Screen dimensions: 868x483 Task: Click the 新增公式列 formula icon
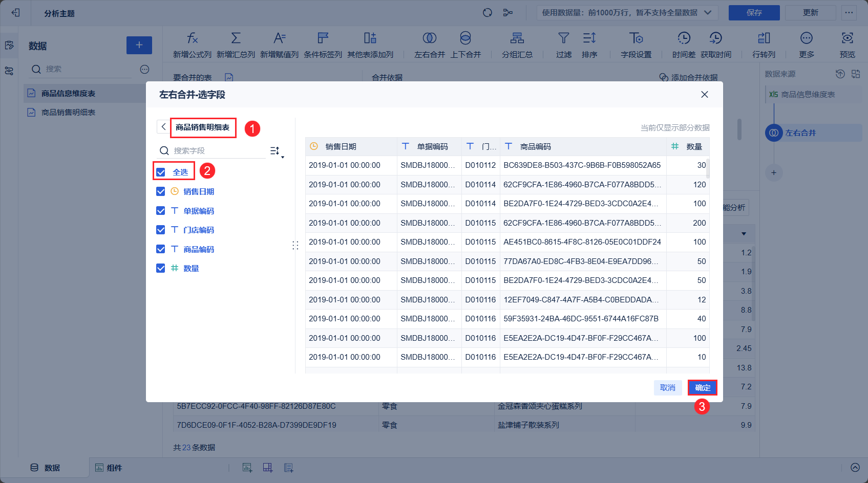[192, 38]
